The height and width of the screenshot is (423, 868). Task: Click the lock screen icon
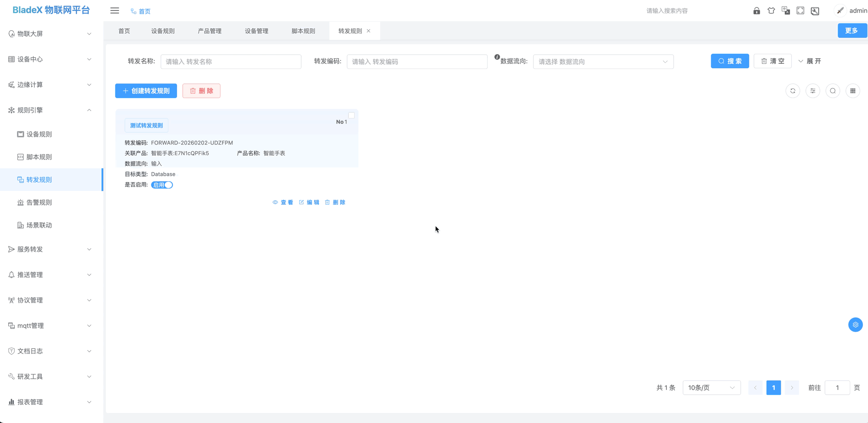point(756,11)
